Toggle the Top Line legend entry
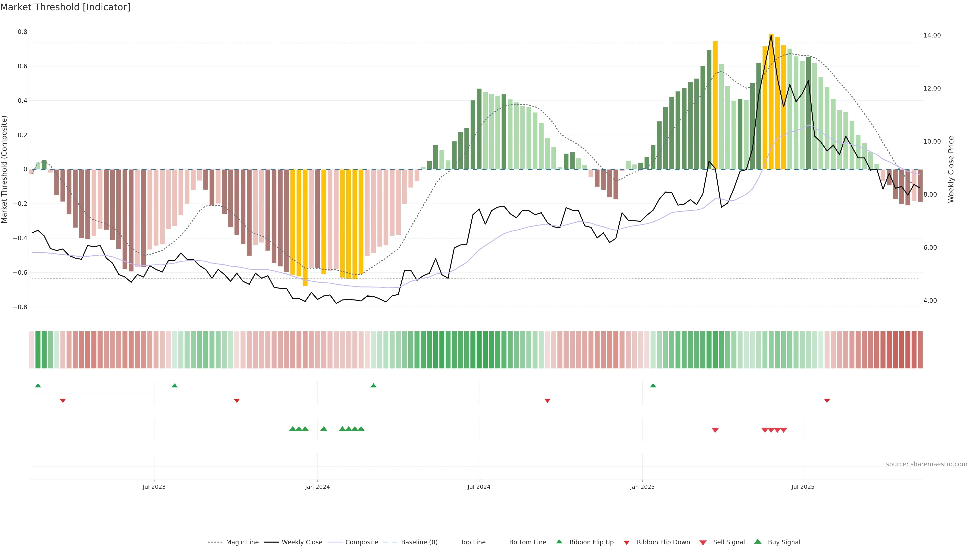This screenshot has height=551, width=980. click(x=473, y=542)
